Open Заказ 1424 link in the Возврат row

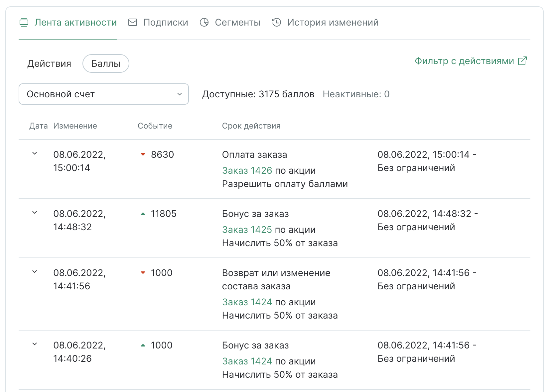(247, 302)
